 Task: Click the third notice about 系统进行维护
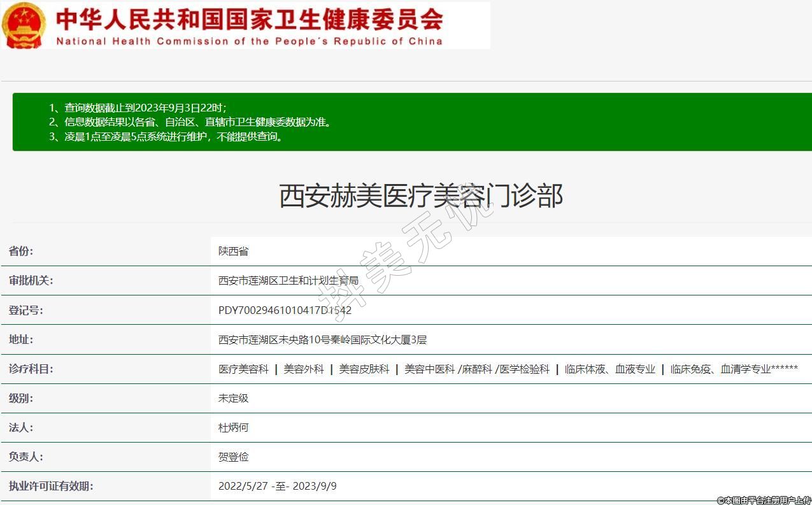coord(166,136)
